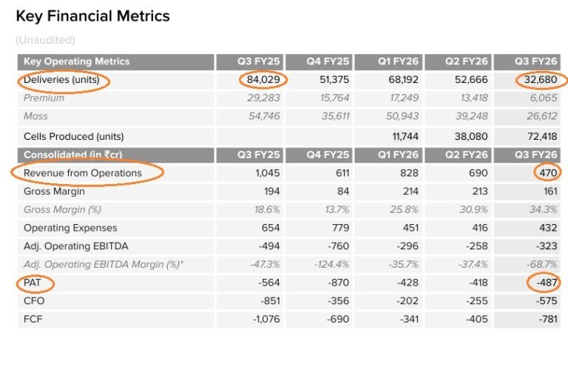Pick the circled -487 PAT value

544,283
